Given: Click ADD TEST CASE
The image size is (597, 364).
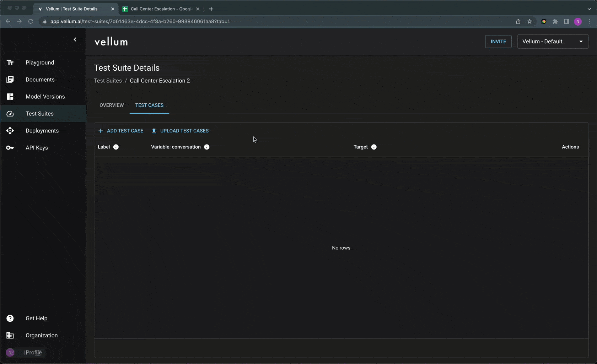Looking at the screenshot, I should (121, 131).
